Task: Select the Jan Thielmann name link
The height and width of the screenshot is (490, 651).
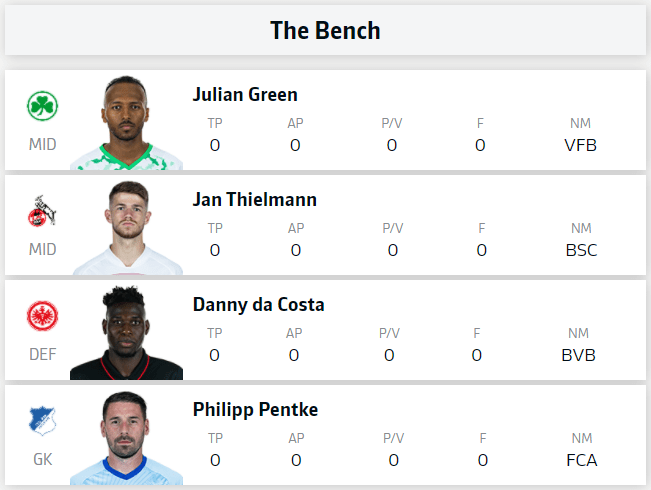Action: [x=255, y=200]
